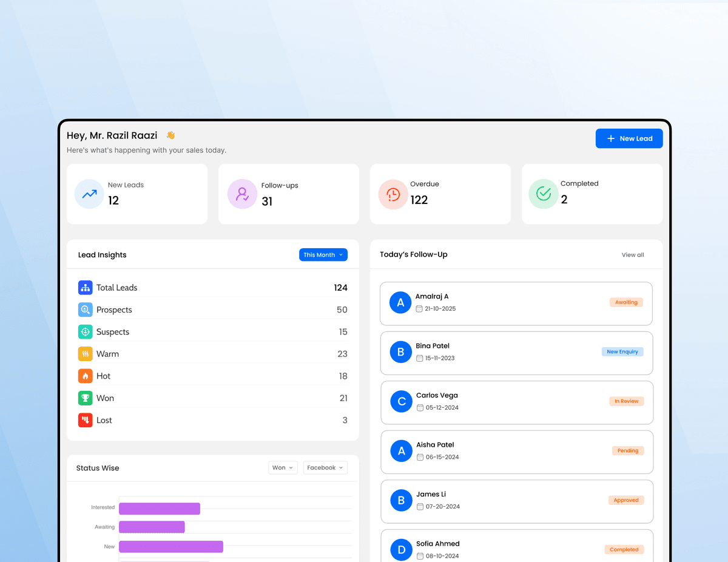
Task: Click the Completed status badge on Sofia Ahmed
Action: click(624, 549)
